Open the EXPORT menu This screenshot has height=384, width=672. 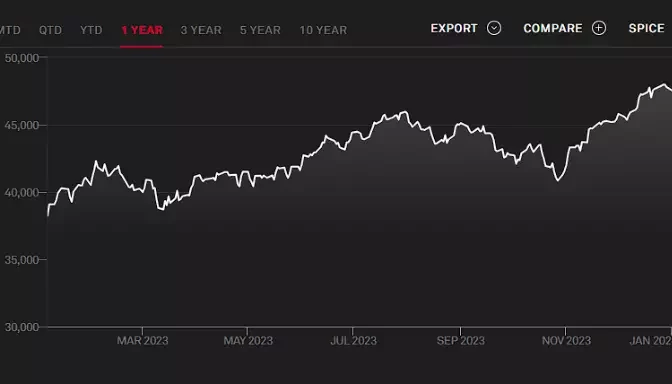tap(454, 28)
